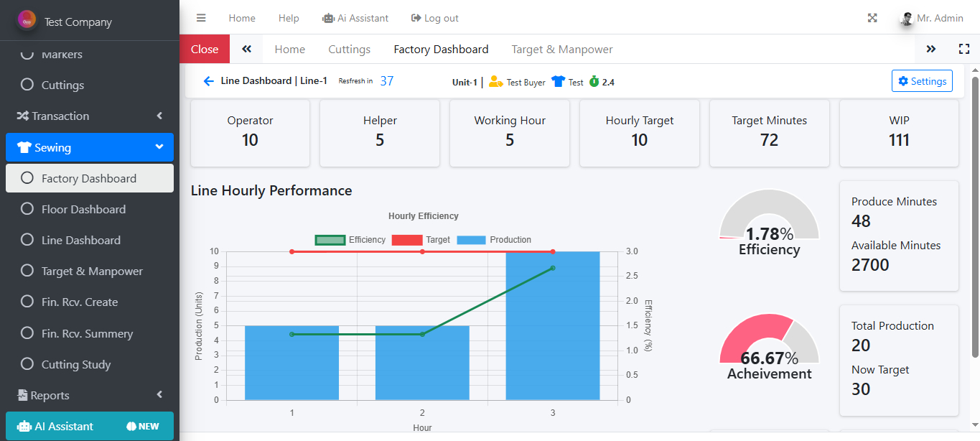Click the AI Assistant robot icon in top bar
980x441 pixels.
pyautogui.click(x=328, y=18)
